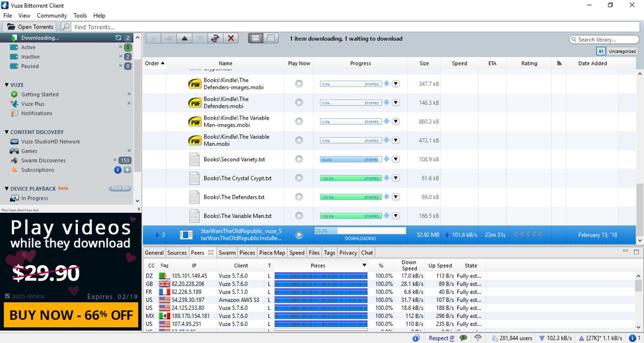Image resolution: width=644 pixels, height=343 pixels.
Task: Open the Tools menu
Action: coord(80,16)
